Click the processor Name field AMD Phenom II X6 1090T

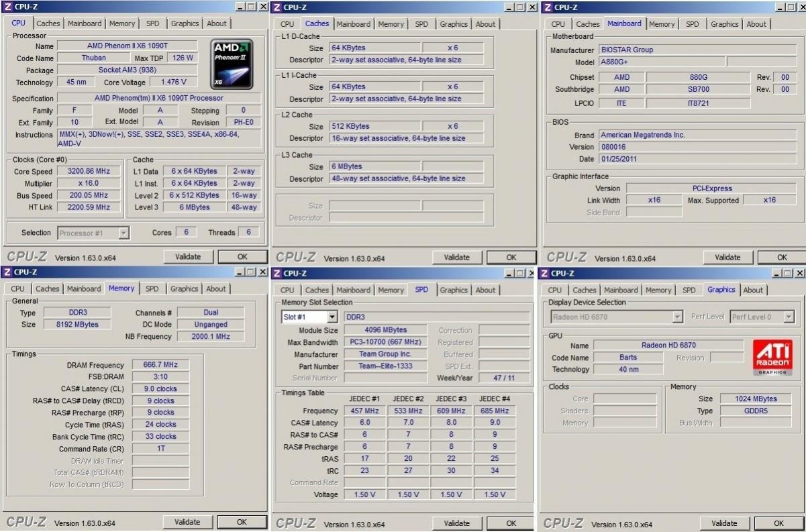tap(128, 46)
